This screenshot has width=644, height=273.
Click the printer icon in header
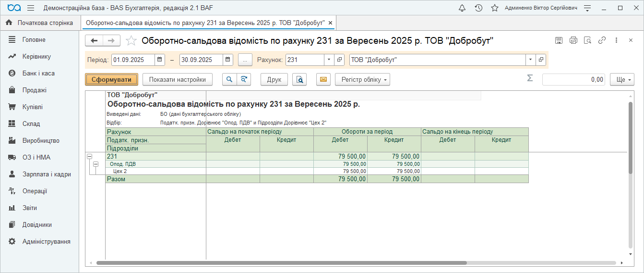pos(573,40)
